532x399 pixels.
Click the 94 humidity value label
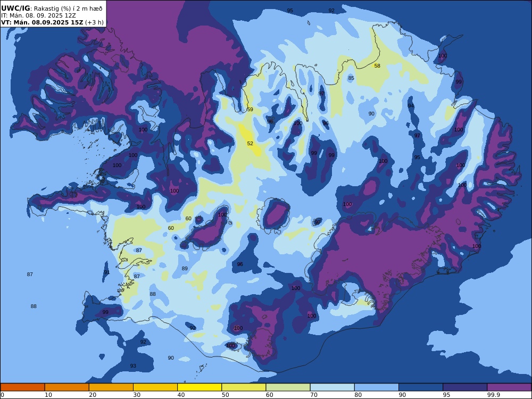click(x=411, y=106)
